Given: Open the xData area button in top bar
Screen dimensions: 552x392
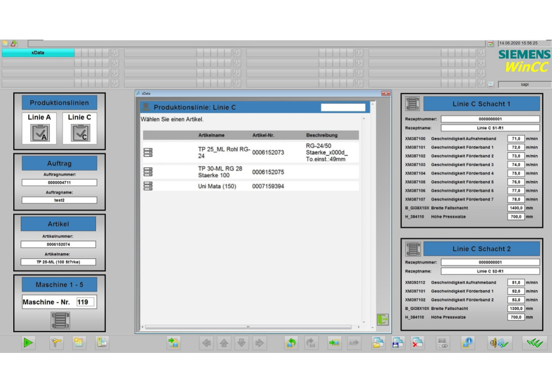Looking at the screenshot, I should (x=38, y=53).
